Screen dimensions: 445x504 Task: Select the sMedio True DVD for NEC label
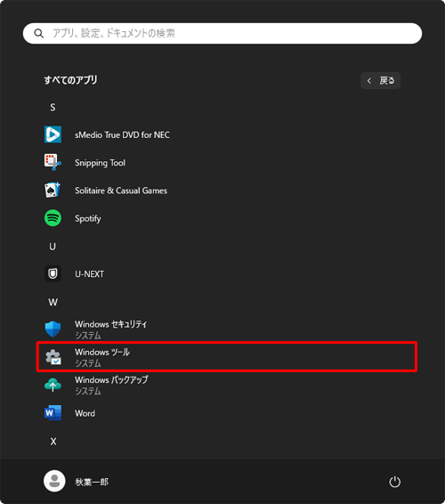(123, 134)
